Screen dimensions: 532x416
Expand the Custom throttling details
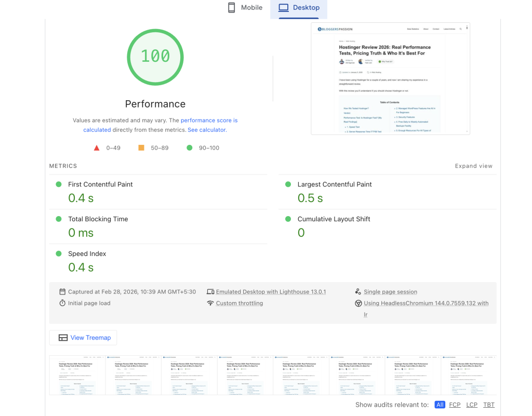tap(240, 303)
